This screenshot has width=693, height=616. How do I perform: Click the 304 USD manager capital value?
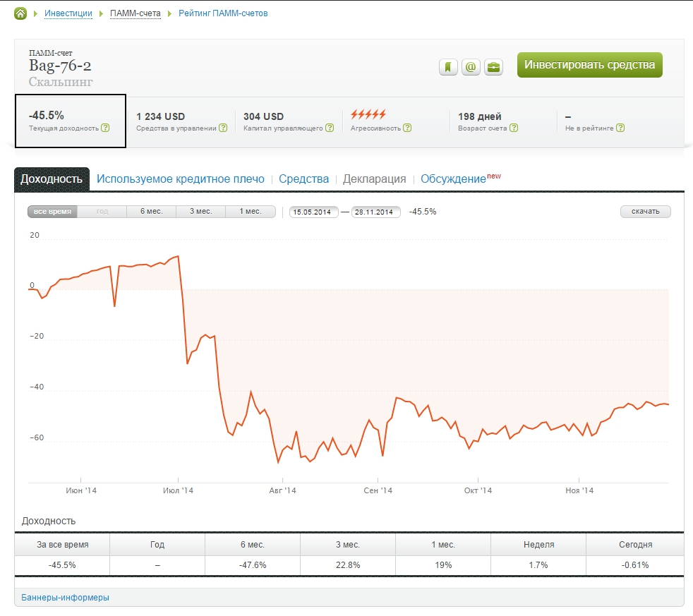[263, 116]
